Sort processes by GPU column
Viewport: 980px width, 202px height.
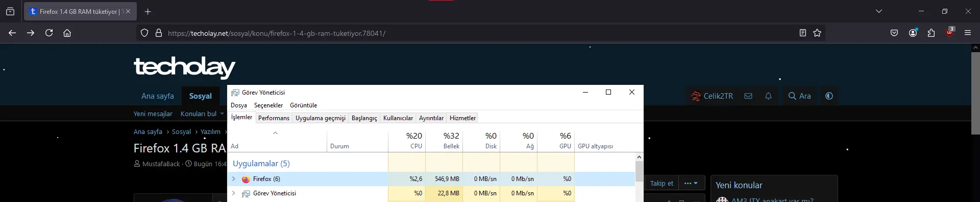click(x=556, y=141)
